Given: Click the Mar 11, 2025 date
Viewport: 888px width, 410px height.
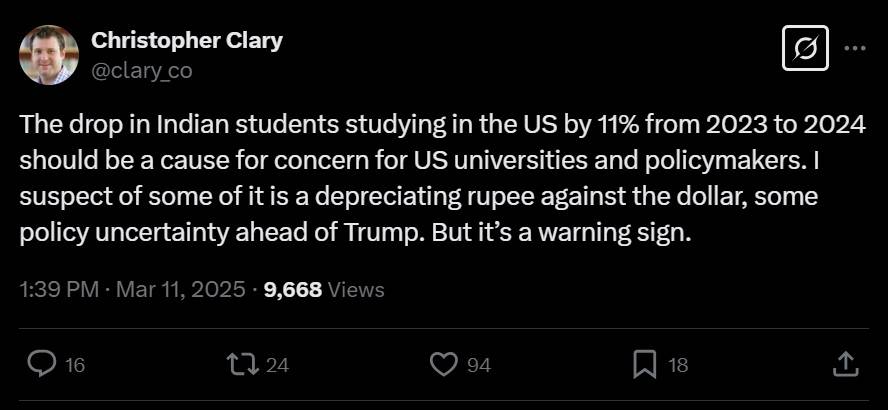Looking at the screenshot, I should point(180,290).
